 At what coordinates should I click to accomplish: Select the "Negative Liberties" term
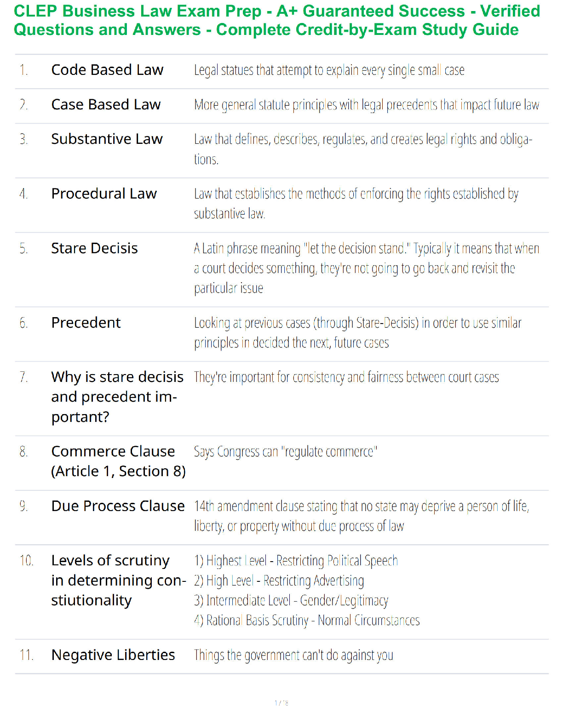coord(113,655)
